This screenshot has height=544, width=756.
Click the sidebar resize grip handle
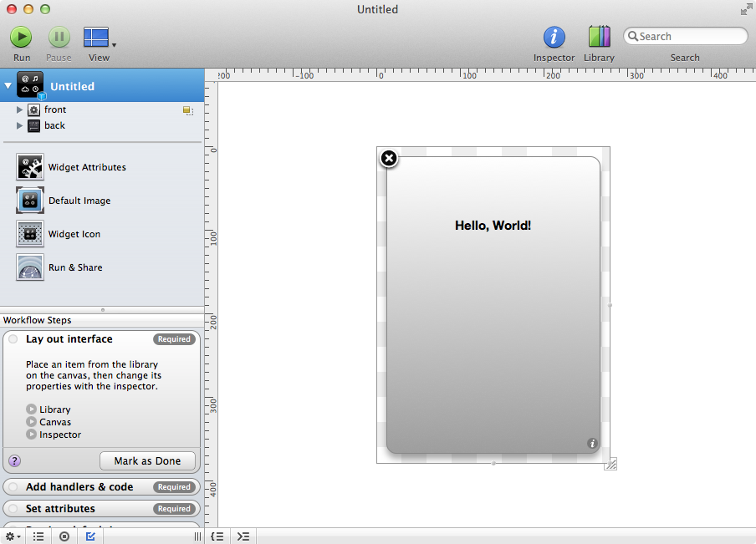pos(197,536)
